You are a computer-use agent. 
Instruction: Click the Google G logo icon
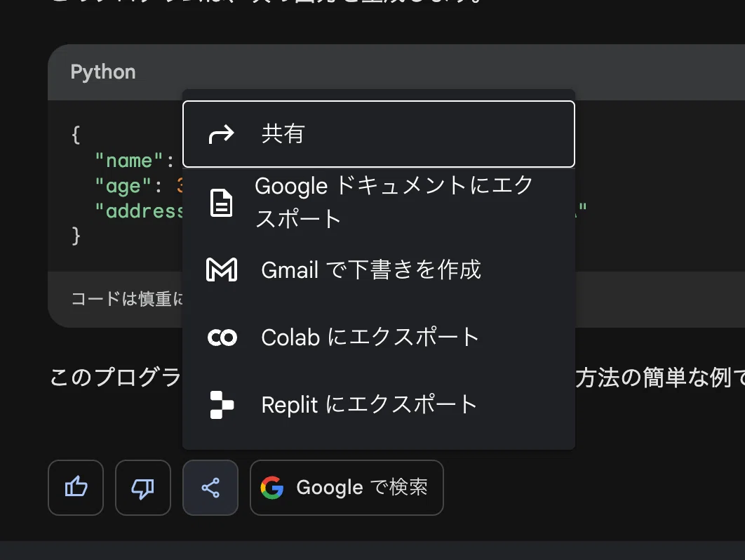pos(272,488)
